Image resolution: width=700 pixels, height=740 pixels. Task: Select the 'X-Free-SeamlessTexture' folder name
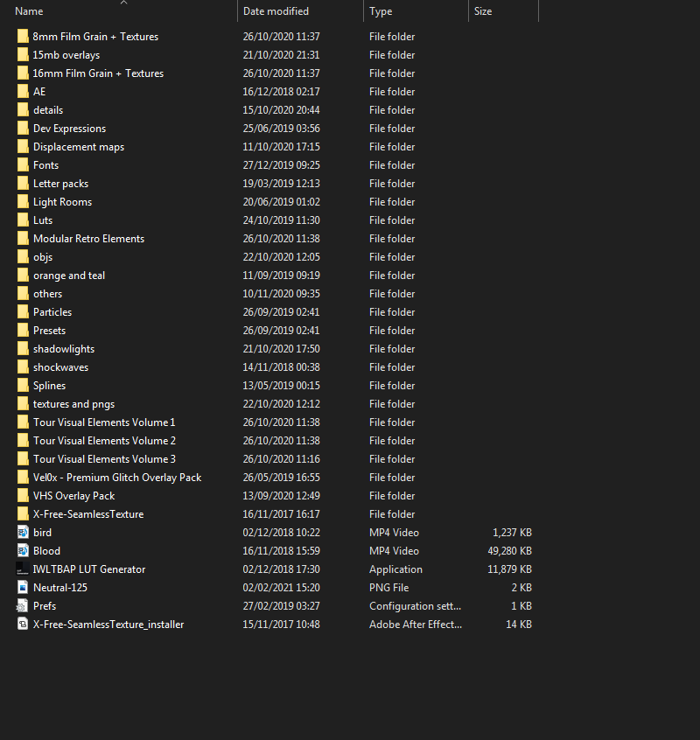tap(88, 514)
